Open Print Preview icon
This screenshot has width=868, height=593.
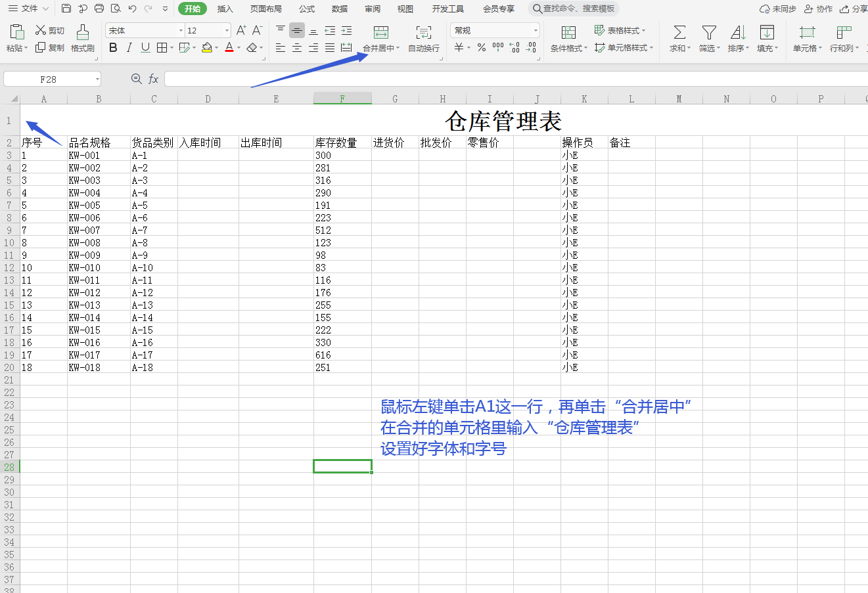pos(116,9)
